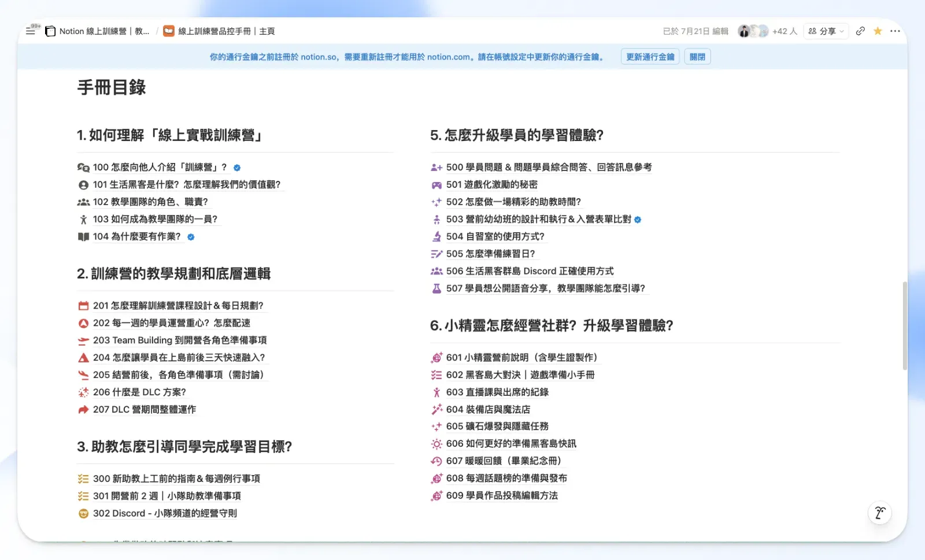This screenshot has height=560, width=925.
Task: Click the book icon beside page 104
Action: click(83, 237)
